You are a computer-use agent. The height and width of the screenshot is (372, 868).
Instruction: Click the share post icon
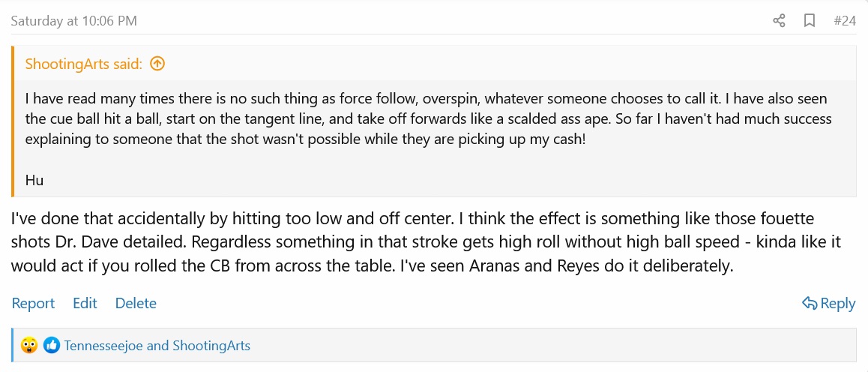click(779, 21)
